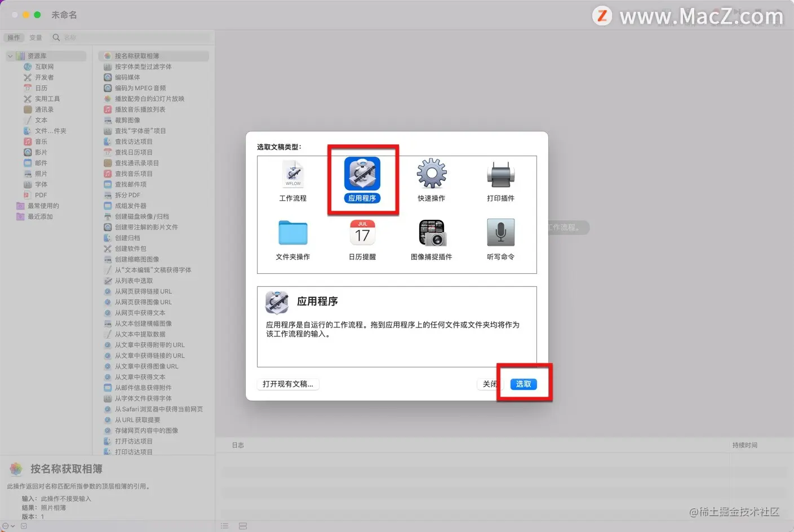794x532 pixels.
Task: Click the 选取 button in the dialog
Action: pyautogui.click(x=524, y=384)
